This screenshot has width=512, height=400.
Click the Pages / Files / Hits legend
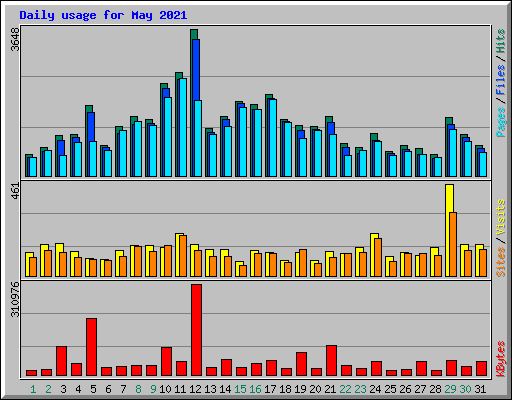tap(501, 83)
